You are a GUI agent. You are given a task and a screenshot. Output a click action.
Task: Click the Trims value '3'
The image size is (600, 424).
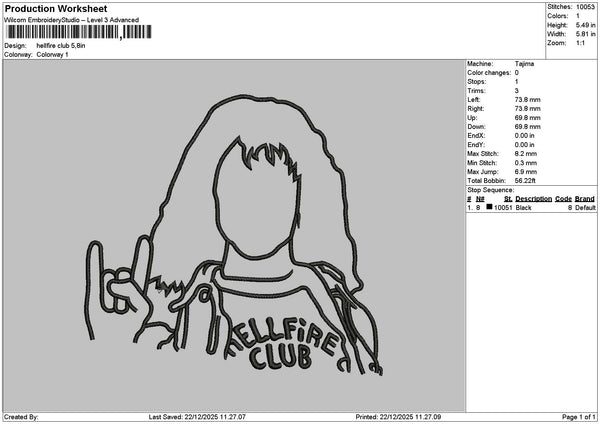[x=517, y=91]
